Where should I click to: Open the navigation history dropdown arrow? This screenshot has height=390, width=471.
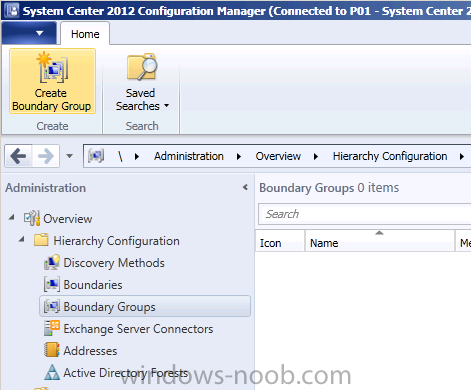click(69, 156)
